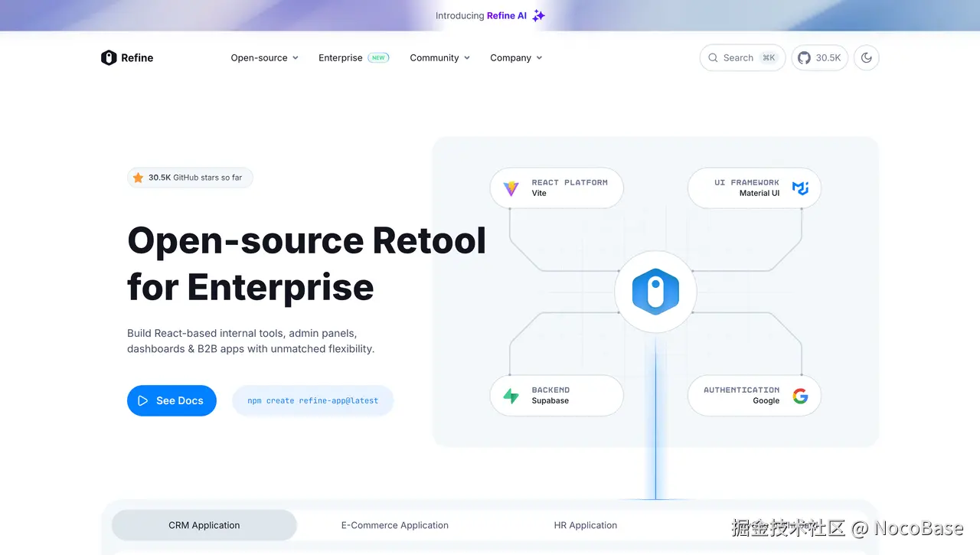Click the Vite logo icon
The width and height of the screenshot is (980, 555).
coord(511,188)
